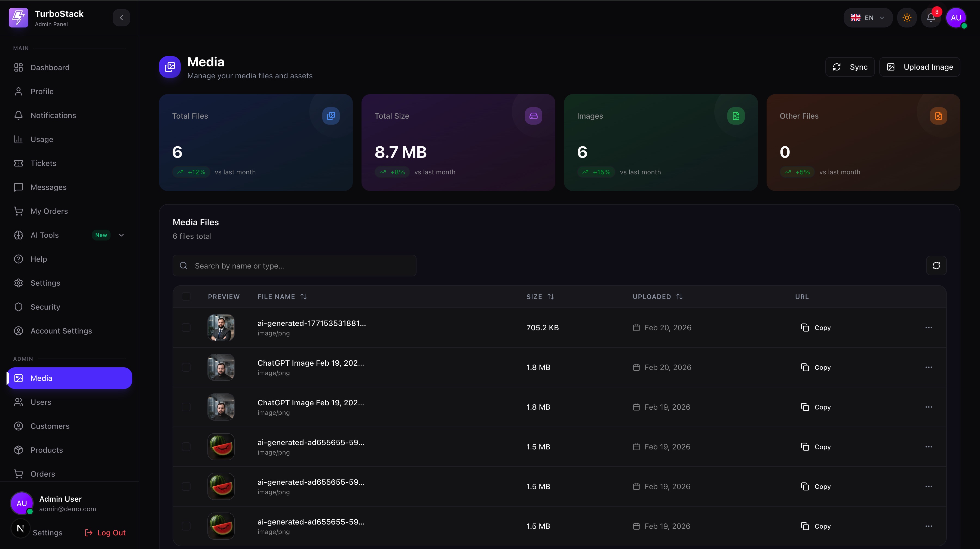
Task: Copy URL of the 705.2 KB file
Action: [816, 327]
